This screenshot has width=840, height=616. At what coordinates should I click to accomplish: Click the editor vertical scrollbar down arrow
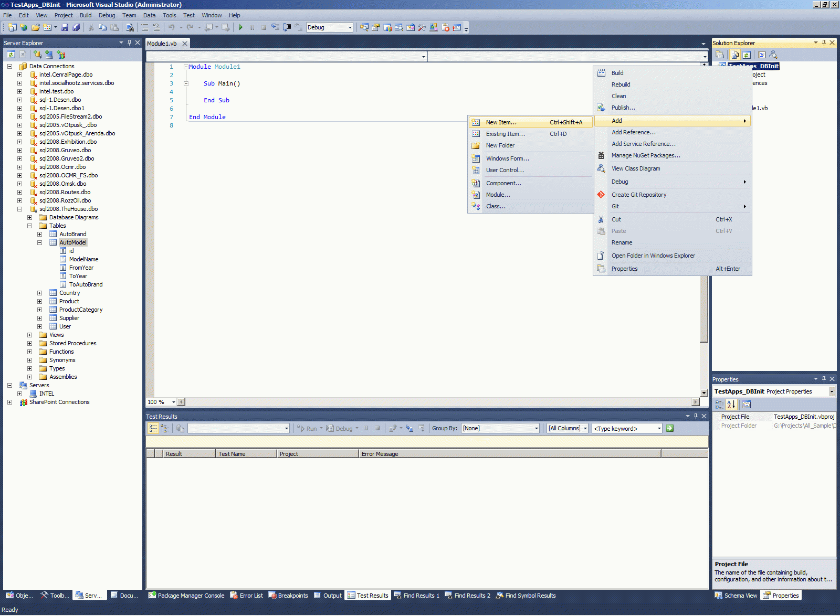(x=704, y=392)
